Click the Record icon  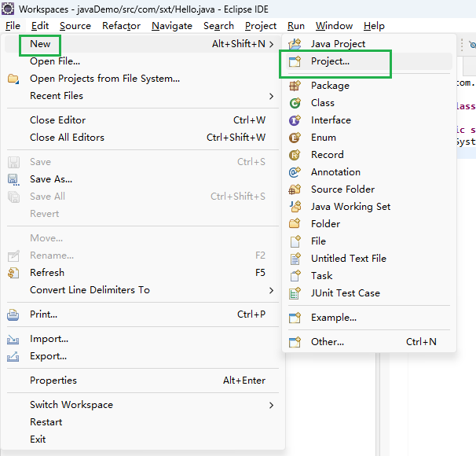pos(295,155)
